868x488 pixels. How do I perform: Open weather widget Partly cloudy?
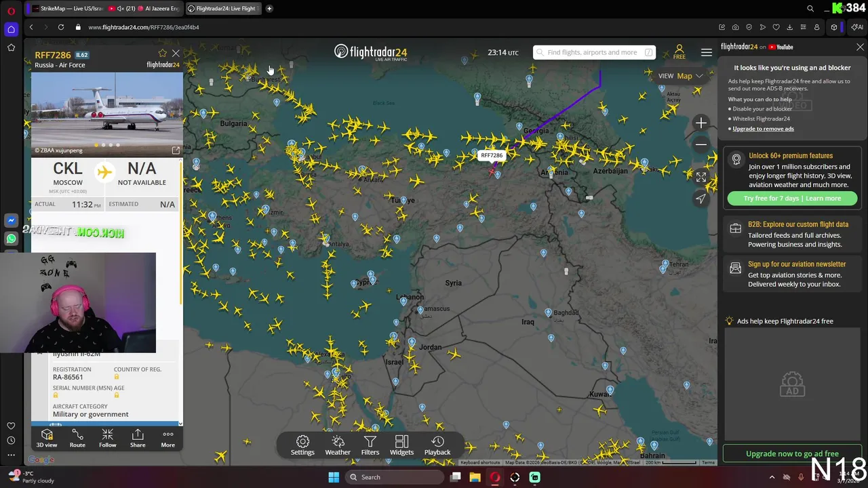pyautogui.click(x=31, y=477)
